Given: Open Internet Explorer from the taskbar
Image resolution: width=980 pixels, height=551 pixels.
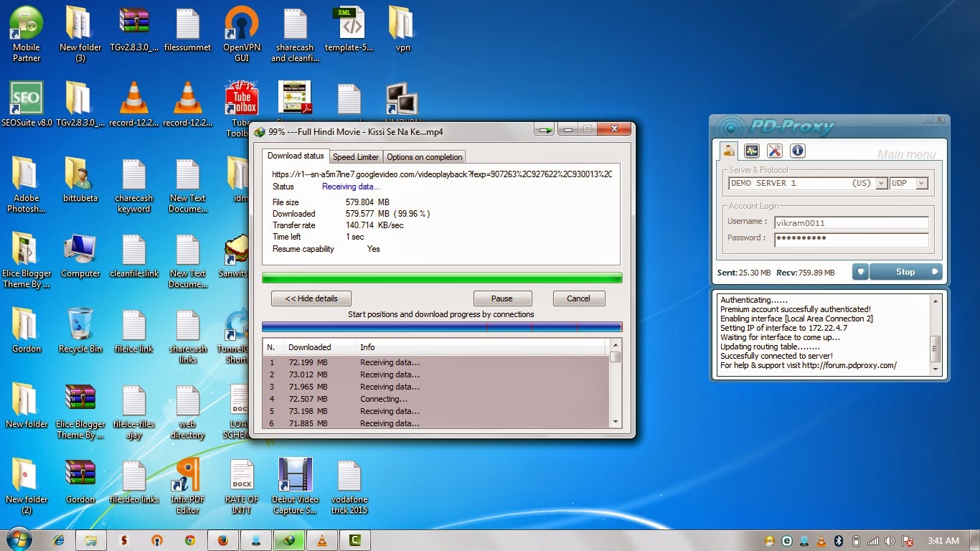Looking at the screenshot, I should [x=59, y=540].
